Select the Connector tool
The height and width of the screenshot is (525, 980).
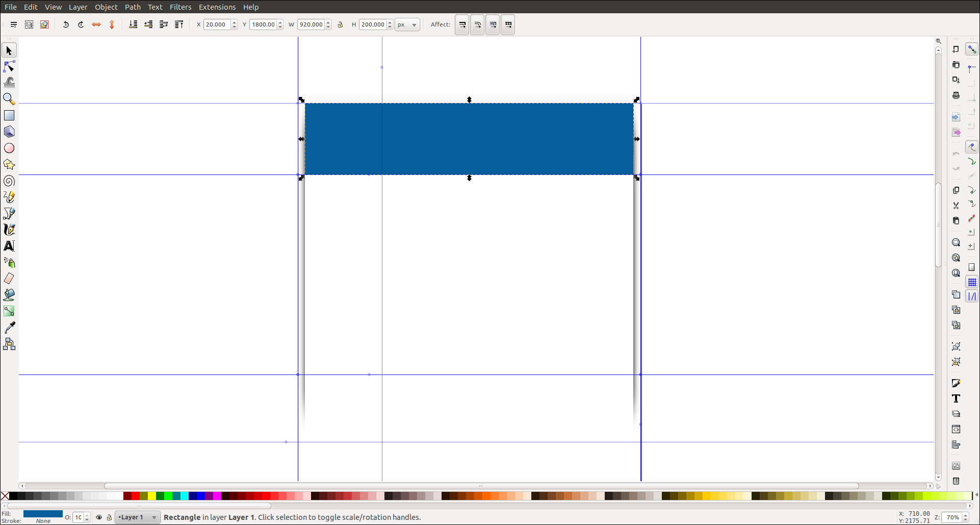coord(9,344)
